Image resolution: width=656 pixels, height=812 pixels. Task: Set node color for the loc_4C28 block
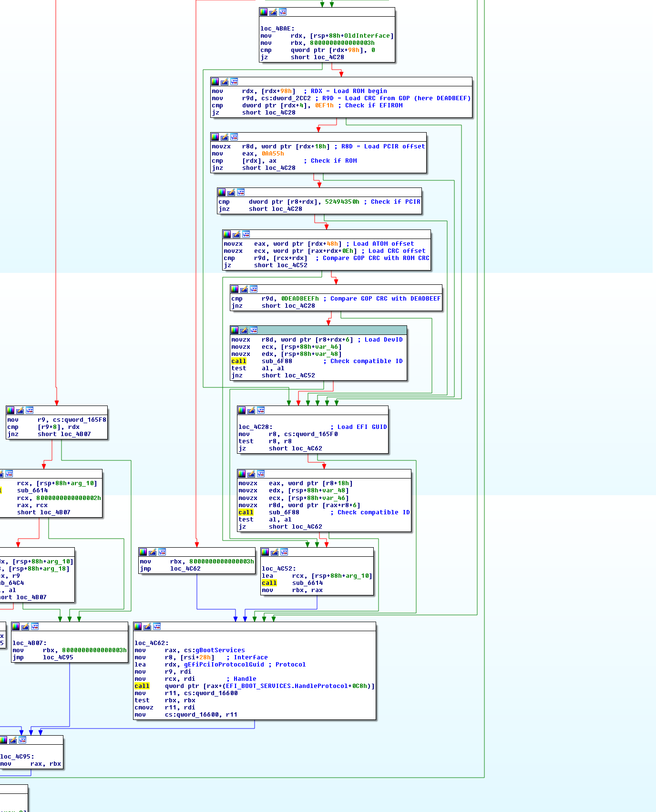click(x=242, y=410)
